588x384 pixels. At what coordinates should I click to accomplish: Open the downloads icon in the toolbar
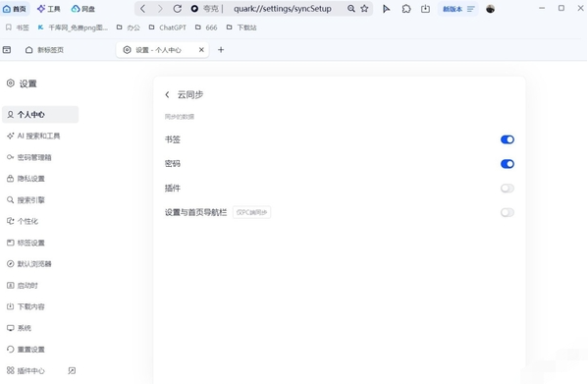coord(425,9)
